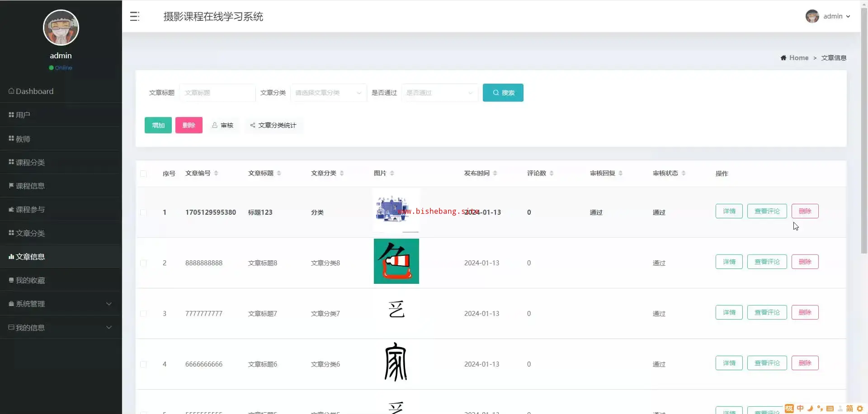Click sort icon for 评论数 column
The width and height of the screenshot is (868, 414).
[552, 173]
